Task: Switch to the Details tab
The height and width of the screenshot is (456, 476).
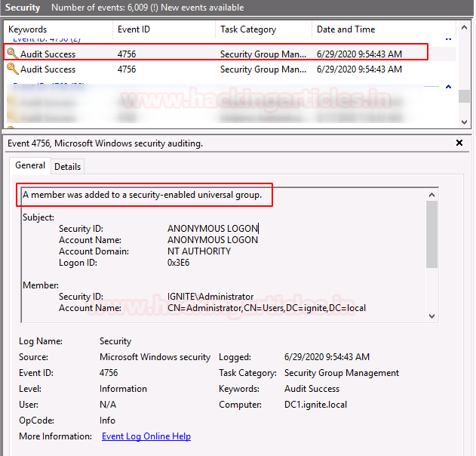Action: 67,167
